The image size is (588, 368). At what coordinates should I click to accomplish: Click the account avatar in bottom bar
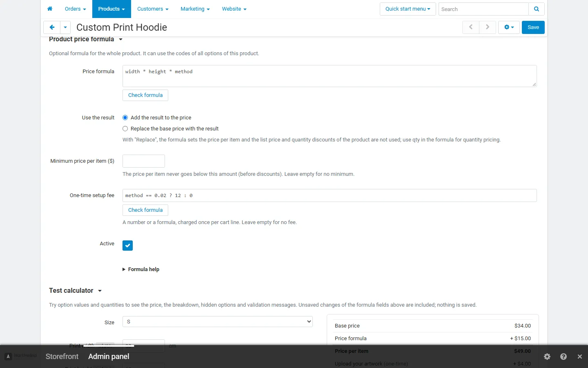point(8,357)
